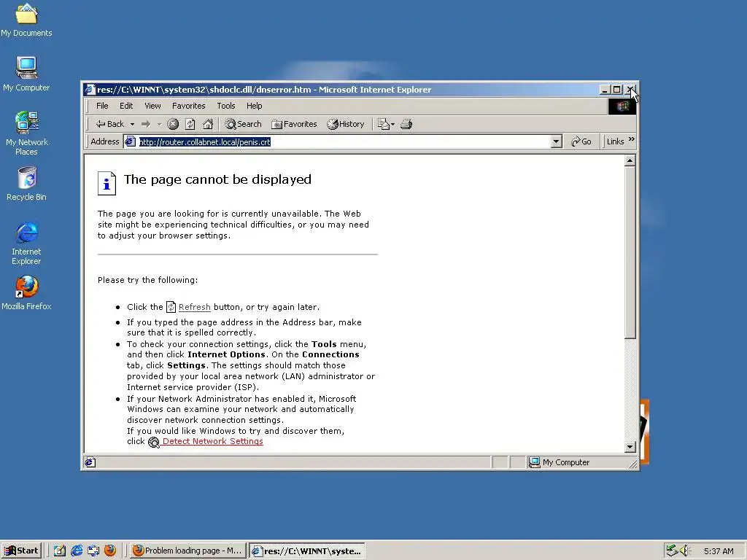Click the IE title bar icon
747x560 pixels.
coord(89,90)
